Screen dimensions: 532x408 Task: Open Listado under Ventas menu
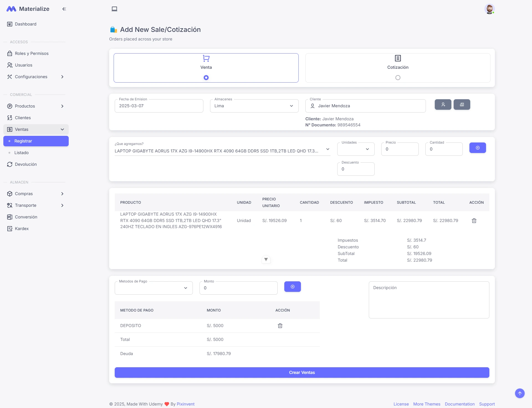pos(21,153)
